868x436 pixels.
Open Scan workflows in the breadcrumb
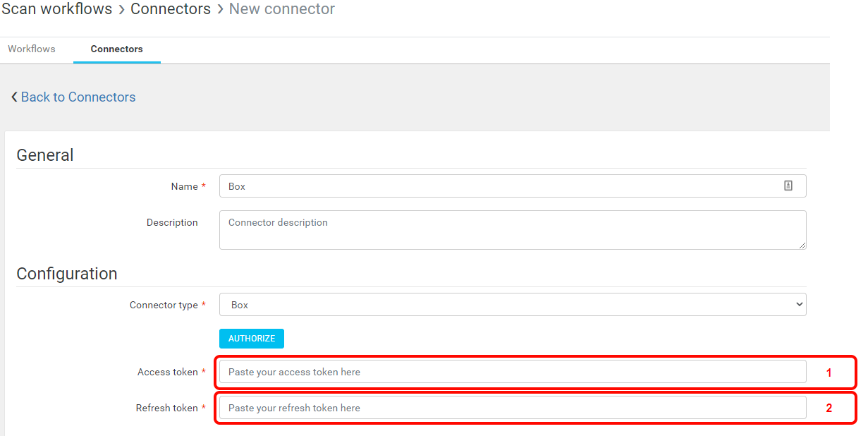pos(57,9)
